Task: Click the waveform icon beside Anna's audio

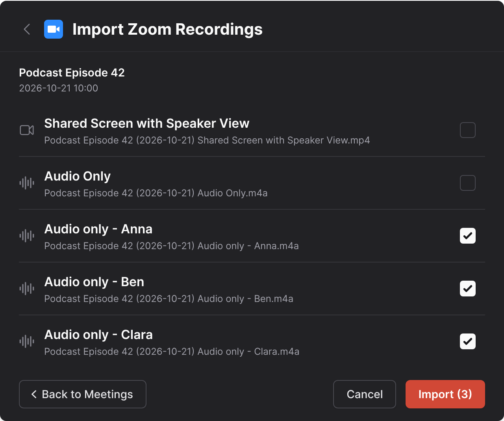Action: pyautogui.click(x=27, y=236)
